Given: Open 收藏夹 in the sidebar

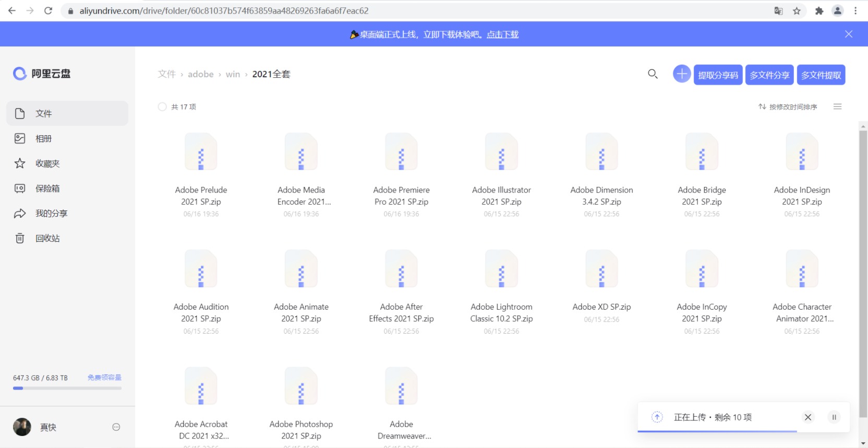Looking at the screenshot, I should tap(67, 163).
